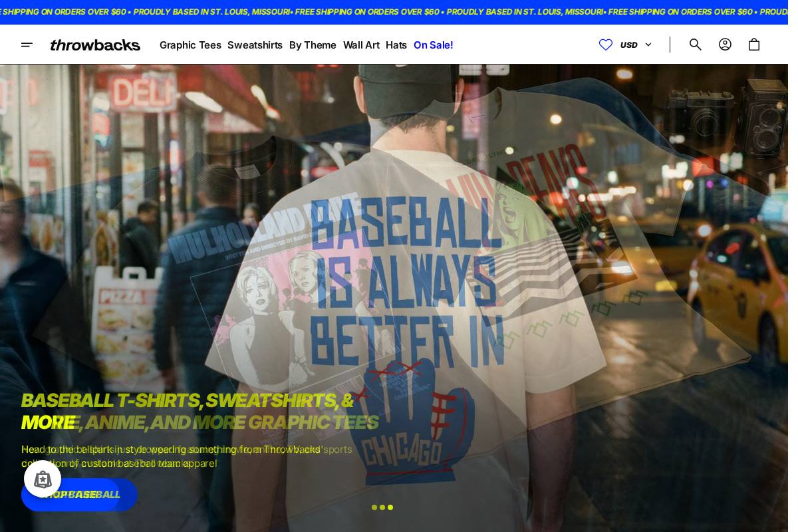Click the Shop Baseball button
The width and height of the screenshot is (798, 532).
pyautogui.click(x=79, y=495)
